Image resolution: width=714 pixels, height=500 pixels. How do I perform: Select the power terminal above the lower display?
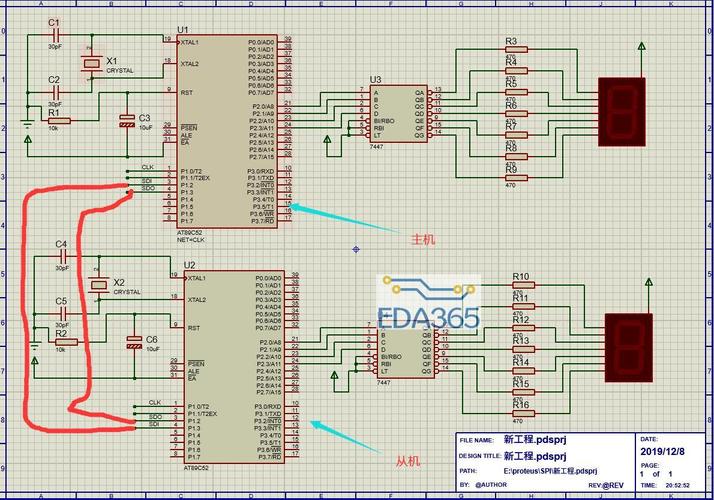(x=649, y=282)
